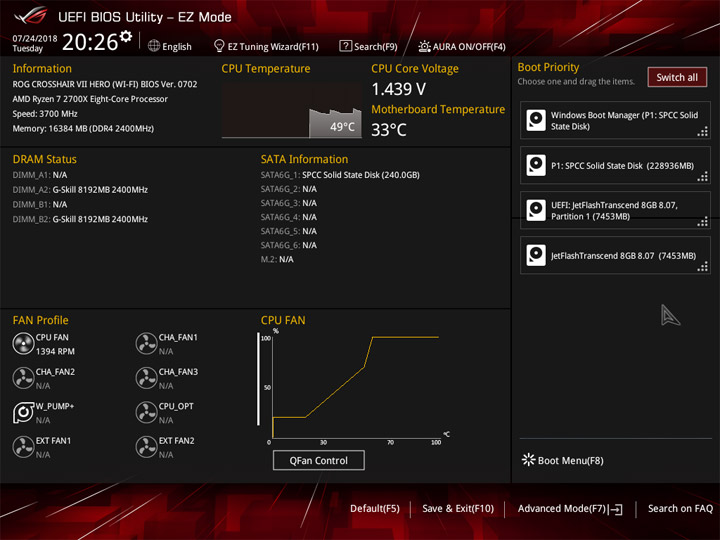Toggle AURA ON/OFF(F4)
Screen dimensions: 720x540
[x=462, y=46]
